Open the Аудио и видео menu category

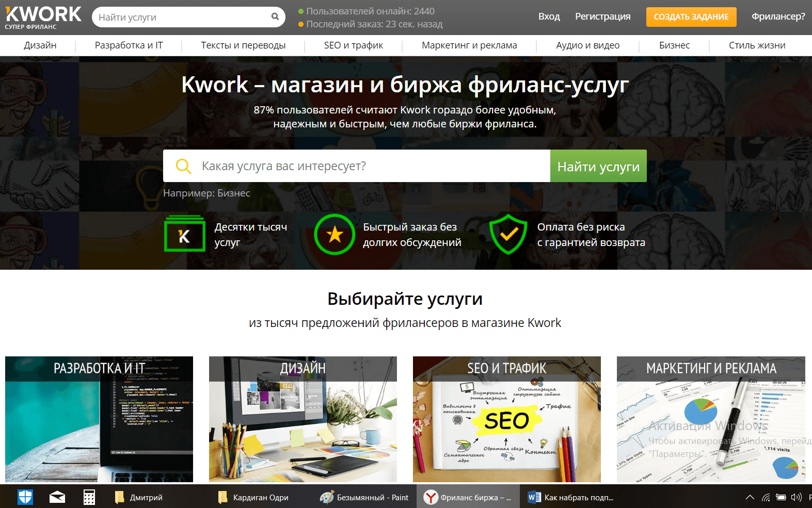tap(588, 45)
